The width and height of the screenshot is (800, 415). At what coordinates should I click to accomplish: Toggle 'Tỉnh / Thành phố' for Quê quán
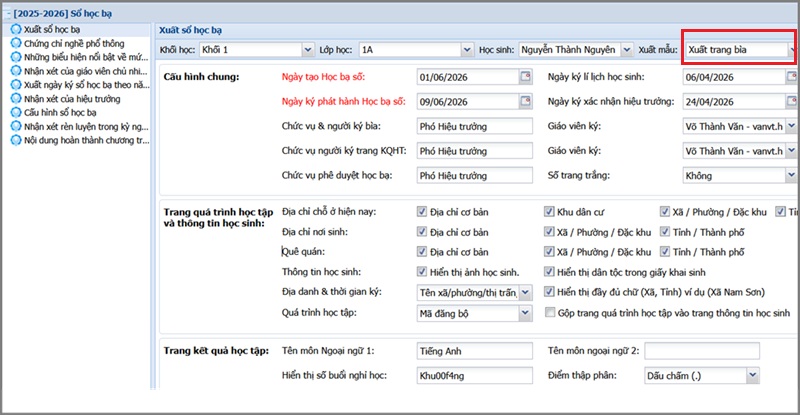[664, 251]
